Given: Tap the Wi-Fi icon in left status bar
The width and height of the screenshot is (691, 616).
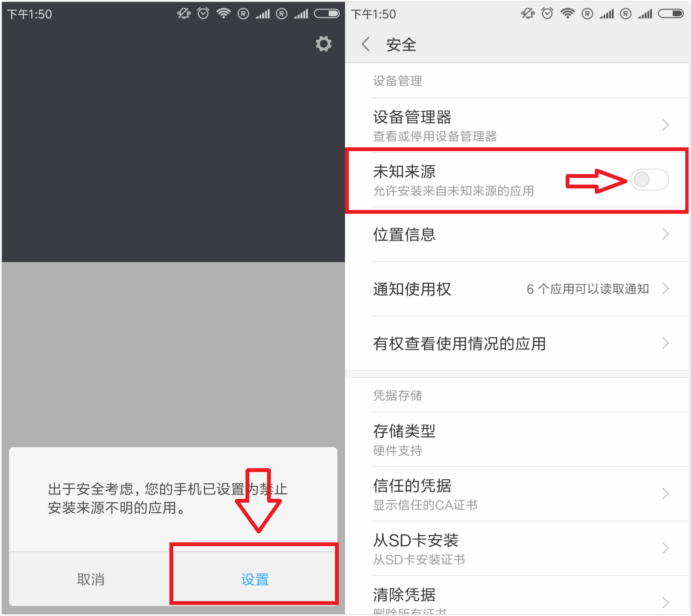Looking at the screenshot, I should tap(223, 13).
